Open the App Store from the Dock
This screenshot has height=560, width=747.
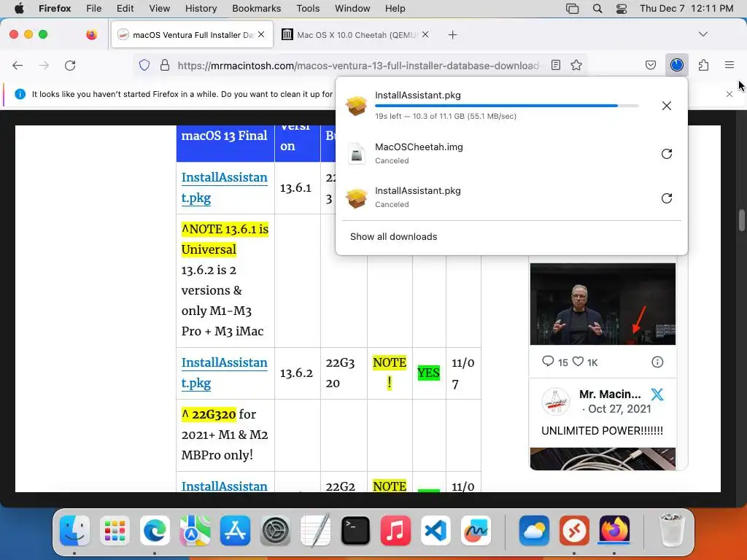[x=236, y=531]
